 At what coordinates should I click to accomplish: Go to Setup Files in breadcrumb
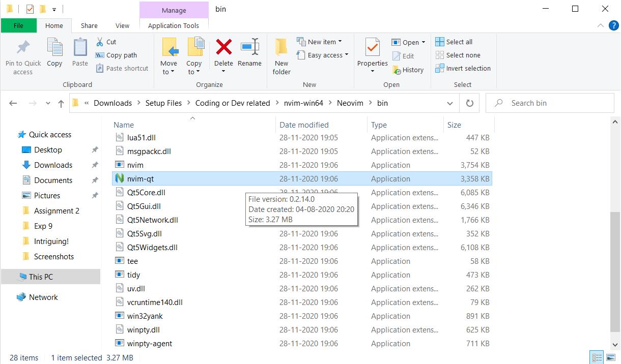(163, 103)
